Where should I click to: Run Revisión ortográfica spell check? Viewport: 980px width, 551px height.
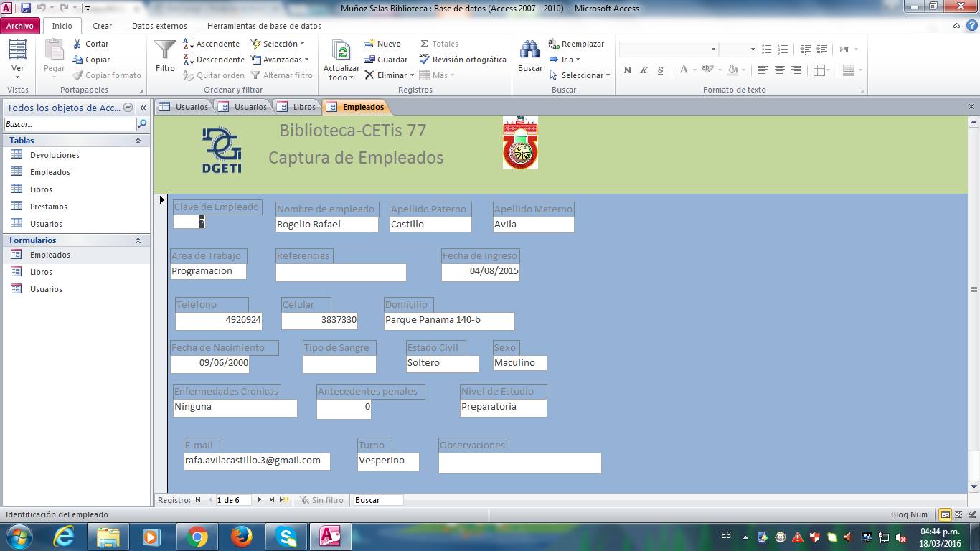[x=463, y=60]
